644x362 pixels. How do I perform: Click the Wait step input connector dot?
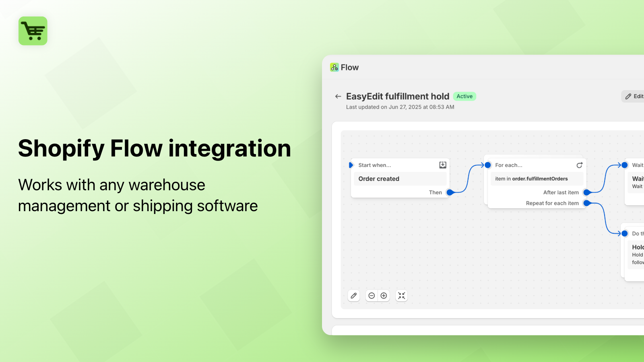(625, 165)
